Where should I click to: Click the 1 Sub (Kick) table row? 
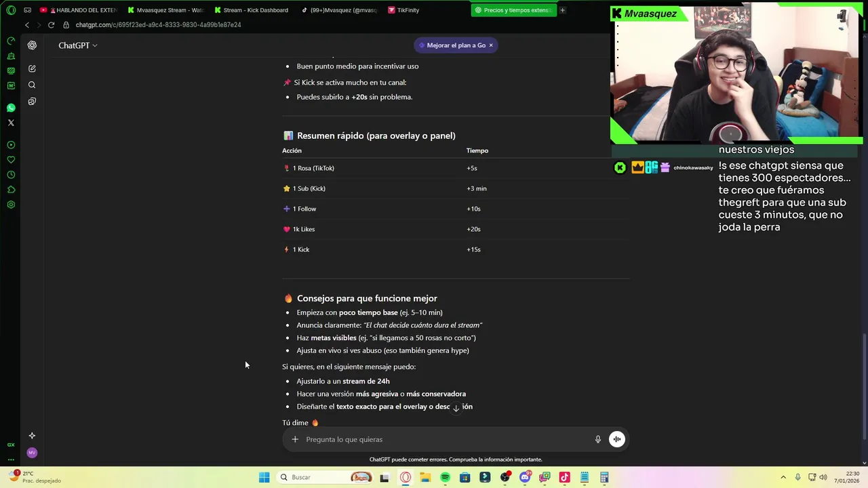tap(456, 188)
